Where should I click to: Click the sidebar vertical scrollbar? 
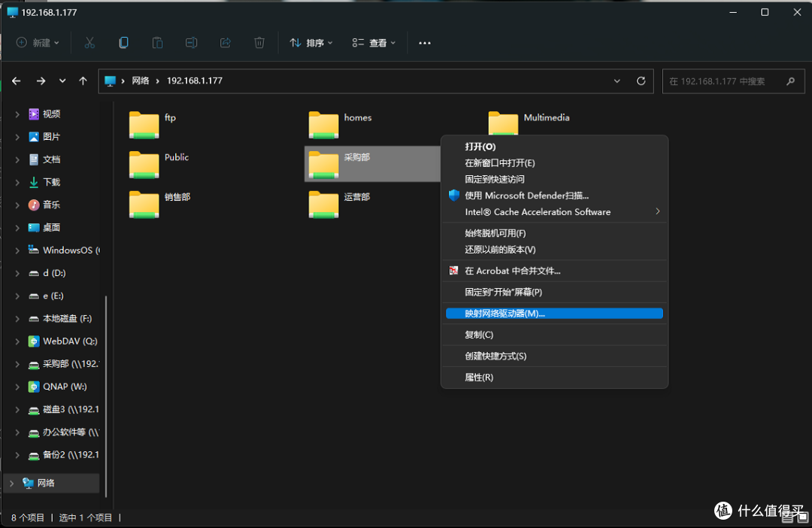coord(106,396)
